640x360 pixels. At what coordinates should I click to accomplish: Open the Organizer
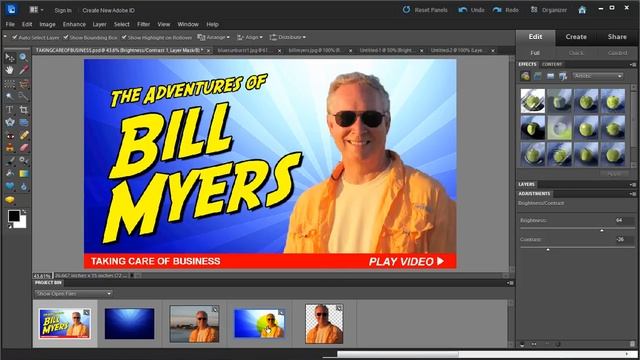pyautogui.click(x=549, y=10)
